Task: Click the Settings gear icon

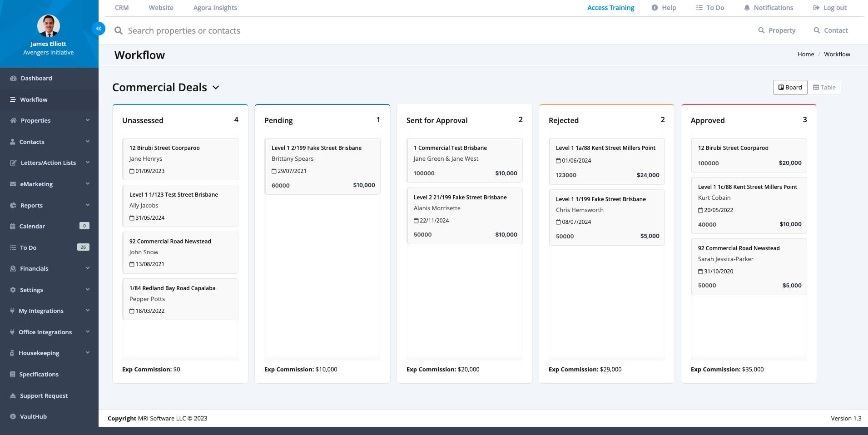Action: click(x=13, y=290)
